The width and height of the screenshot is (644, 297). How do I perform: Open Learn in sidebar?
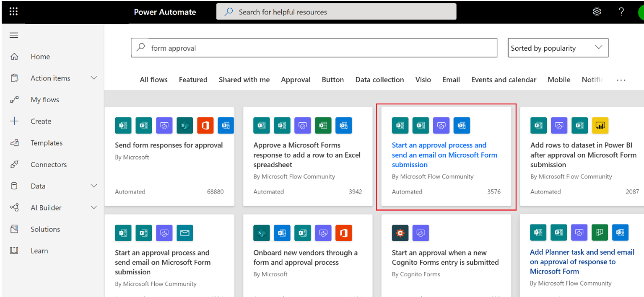(x=39, y=251)
